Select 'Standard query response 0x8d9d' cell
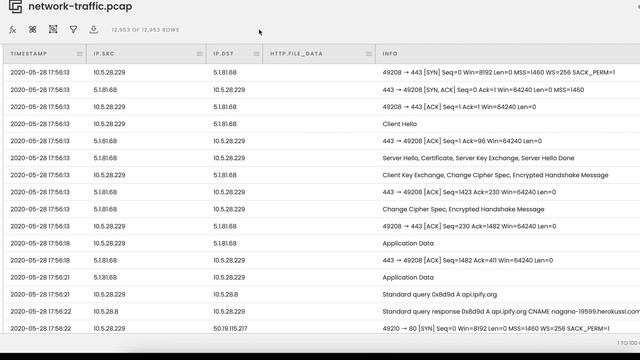 pyautogui.click(x=511, y=312)
